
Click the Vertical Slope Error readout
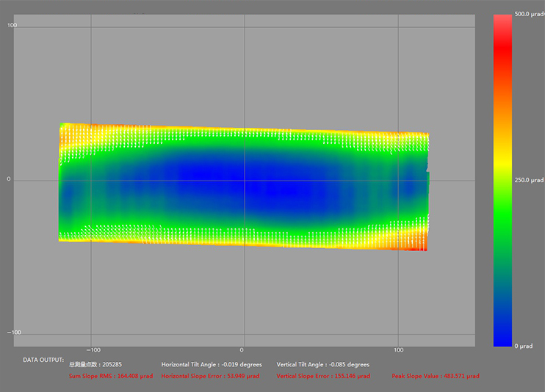(323, 376)
